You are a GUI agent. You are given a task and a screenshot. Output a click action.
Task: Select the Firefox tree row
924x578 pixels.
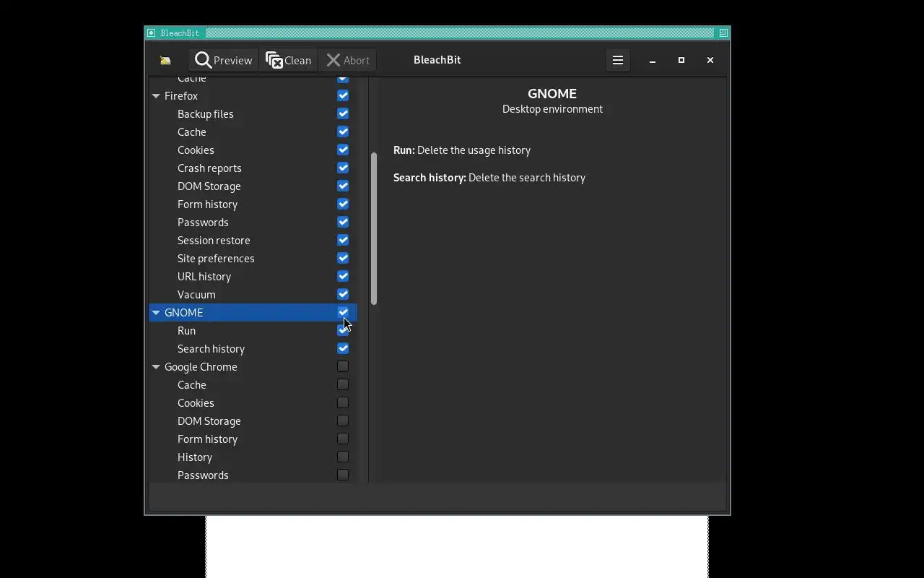click(253, 95)
